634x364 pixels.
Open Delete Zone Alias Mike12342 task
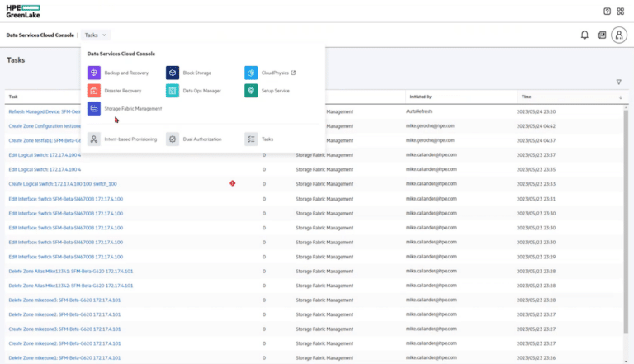coord(71,286)
